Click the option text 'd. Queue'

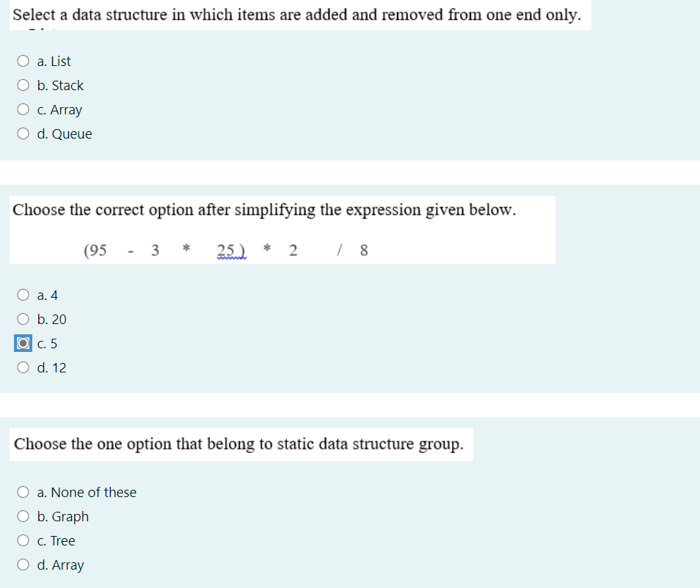pos(65,133)
